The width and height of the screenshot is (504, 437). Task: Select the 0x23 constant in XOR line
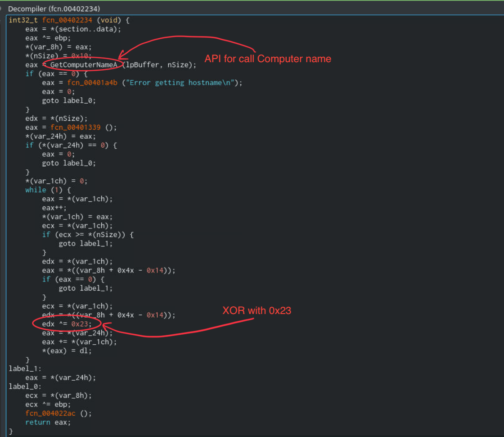pos(81,324)
